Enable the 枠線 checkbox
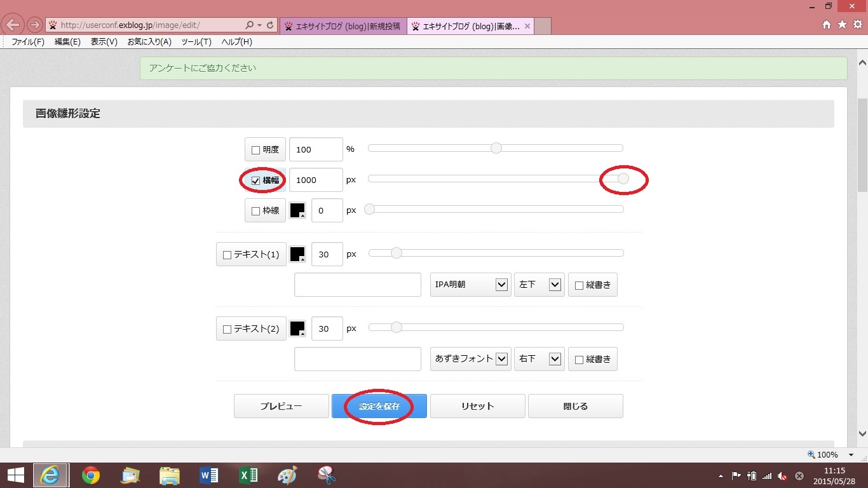 [x=256, y=211]
